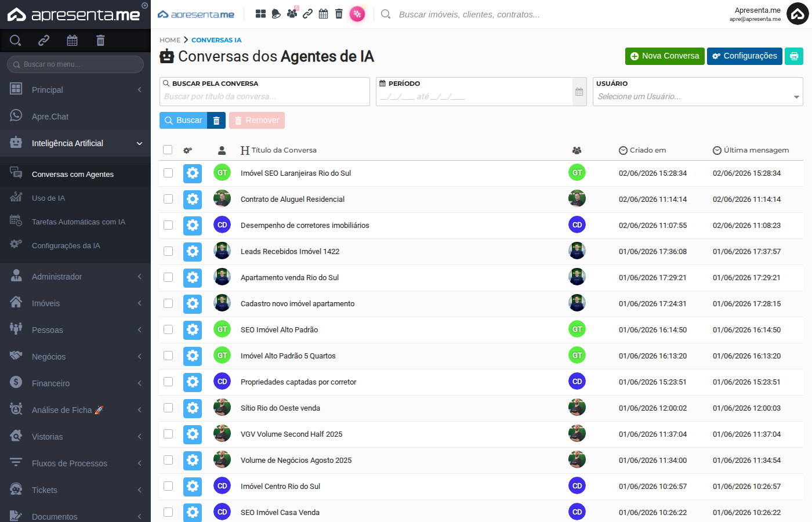Click CD avatar in Propriedades captadas row
Screen dimensions: 812x522
coord(222,382)
